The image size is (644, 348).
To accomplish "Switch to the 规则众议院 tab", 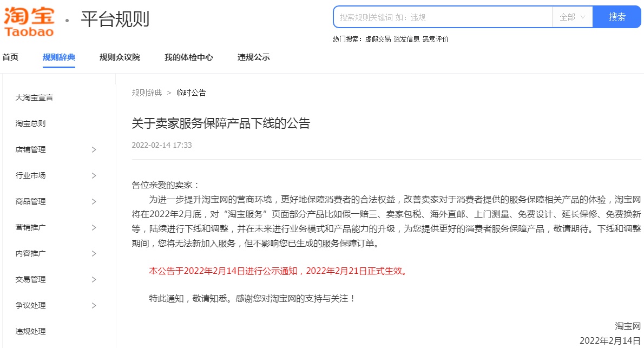I will coord(120,57).
